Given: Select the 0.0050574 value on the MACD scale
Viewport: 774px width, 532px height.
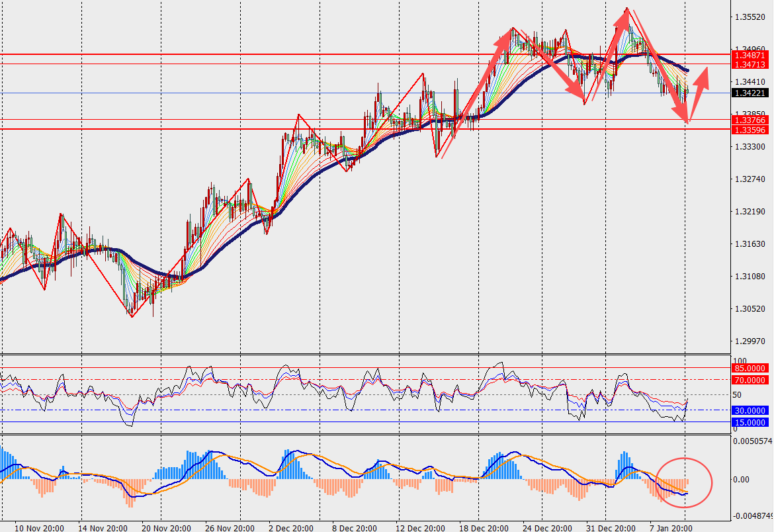Looking at the screenshot, I should pos(753,440).
